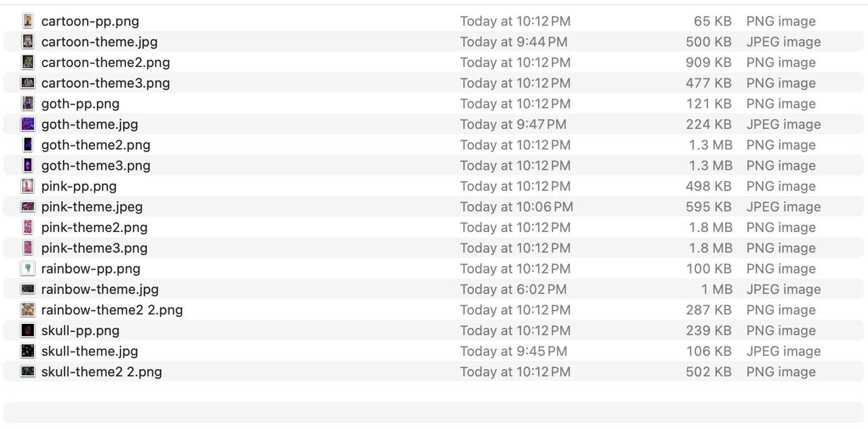868x429 pixels.
Task: Select the goth-pp.png file row
Action: (x=434, y=104)
